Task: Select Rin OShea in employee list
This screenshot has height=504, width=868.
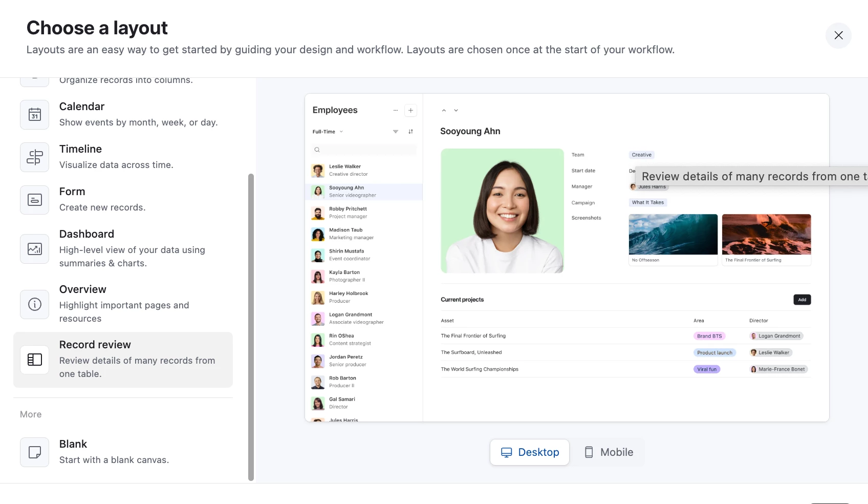Action: pyautogui.click(x=364, y=340)
